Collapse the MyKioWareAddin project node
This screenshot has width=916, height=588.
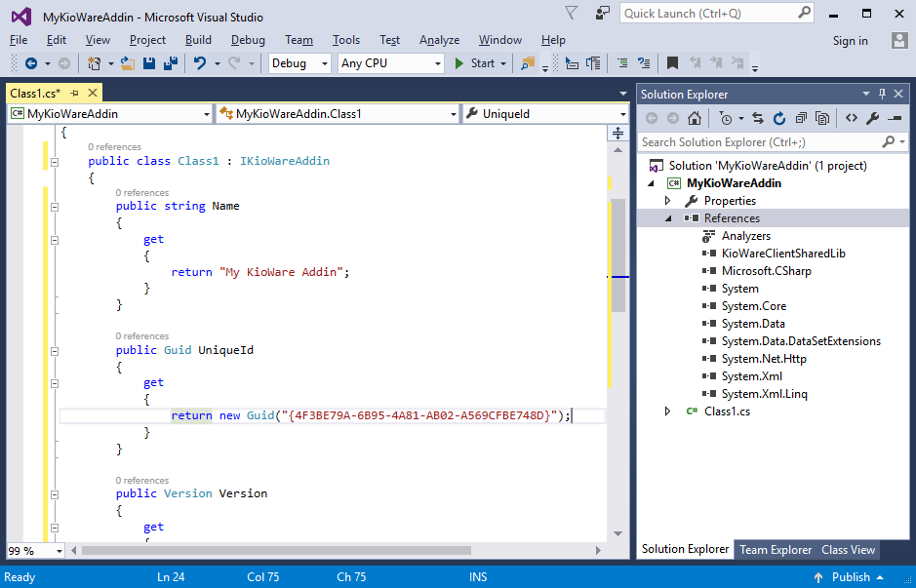pyautogui.click(x=652, y=183)
